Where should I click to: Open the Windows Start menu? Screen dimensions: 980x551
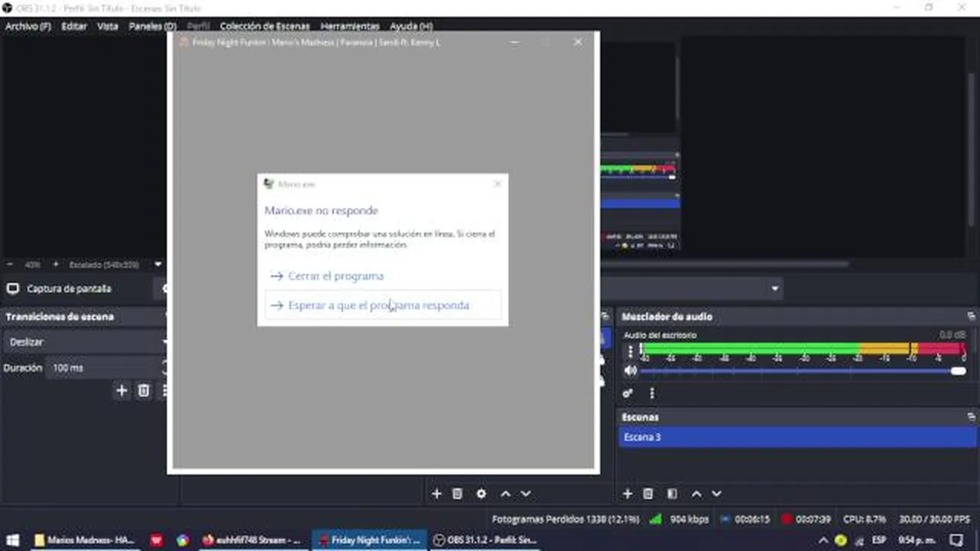pos(13,540)
